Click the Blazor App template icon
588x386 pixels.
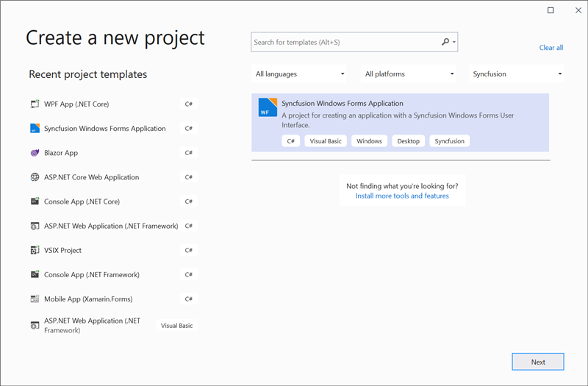point(35,153)
